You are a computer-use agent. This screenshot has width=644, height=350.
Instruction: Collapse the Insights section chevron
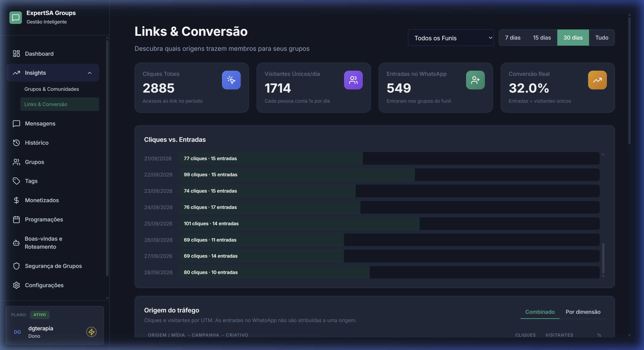coord(89,73)
